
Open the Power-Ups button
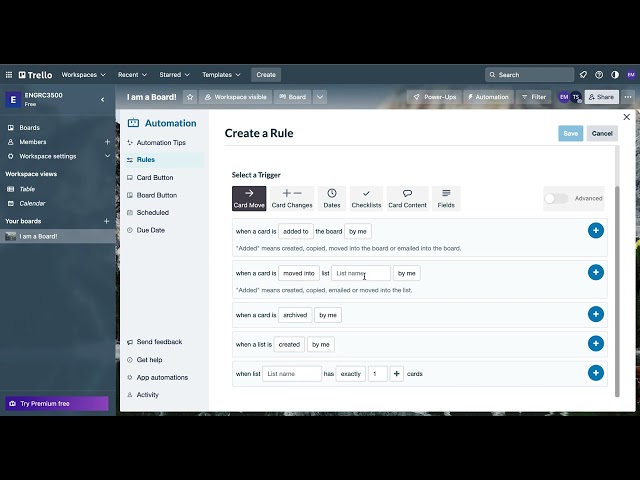(434, 97)
